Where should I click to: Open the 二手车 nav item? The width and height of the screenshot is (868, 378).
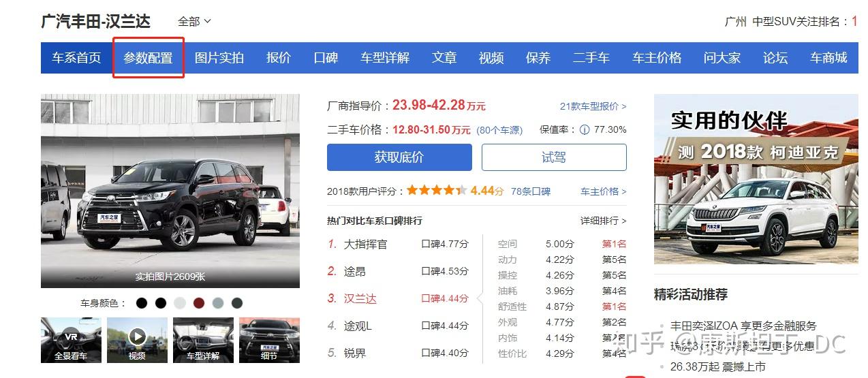click(x=591, y=58)
